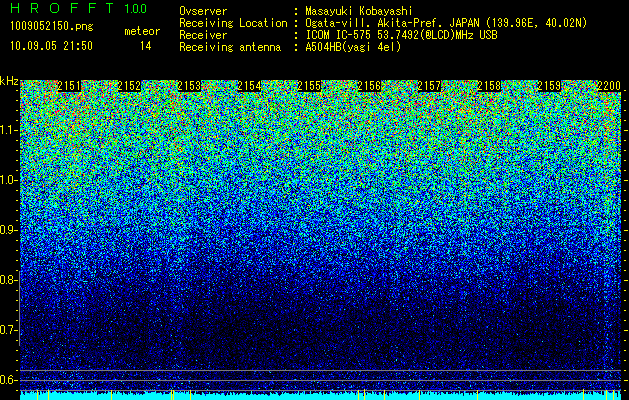
Task: Select the 0.6 frequency axis label
Action: 8,380
